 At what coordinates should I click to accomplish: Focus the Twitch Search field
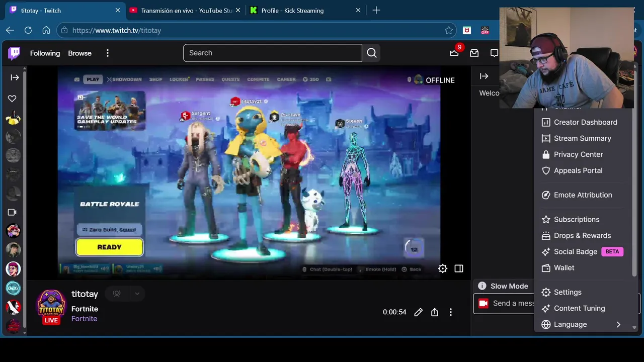click(272, 53)
